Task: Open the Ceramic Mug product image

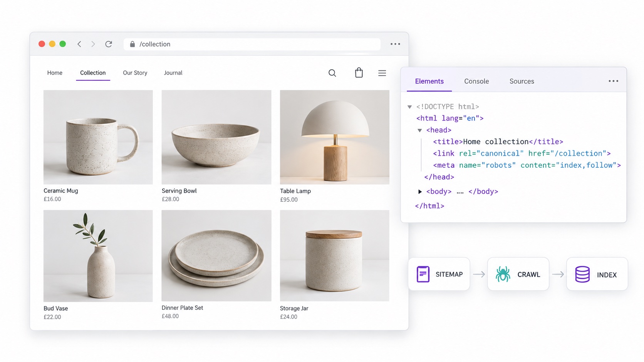Action: click(x=98, y=137)
